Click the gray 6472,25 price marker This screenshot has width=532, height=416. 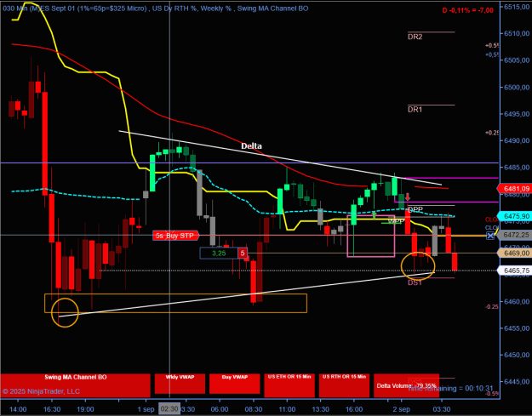[x=514, y=235]
